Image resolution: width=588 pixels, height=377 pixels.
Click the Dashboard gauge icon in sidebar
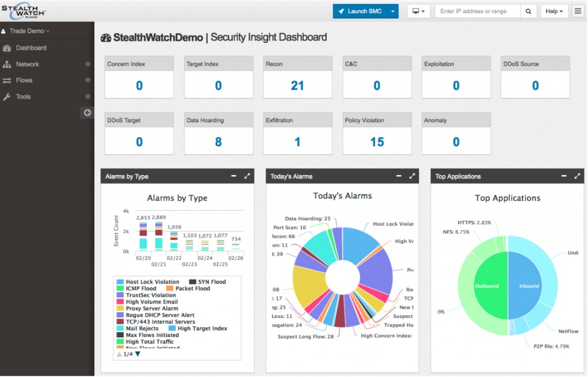tap(7, 48)
